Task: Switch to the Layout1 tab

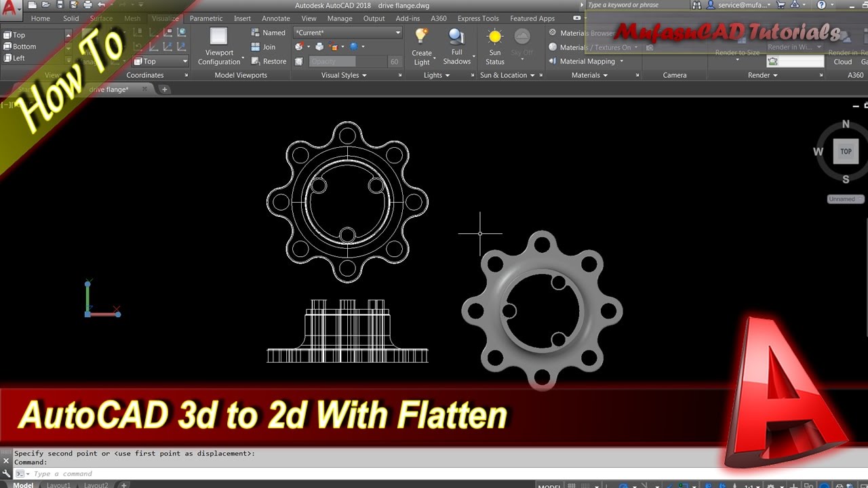Action: (x=58, y=485)
